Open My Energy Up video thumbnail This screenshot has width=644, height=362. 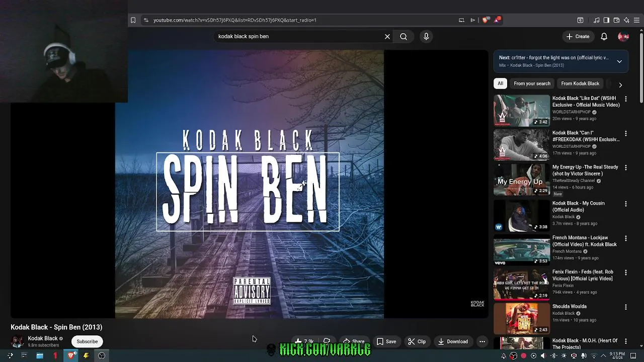click(x=522, y=179)
